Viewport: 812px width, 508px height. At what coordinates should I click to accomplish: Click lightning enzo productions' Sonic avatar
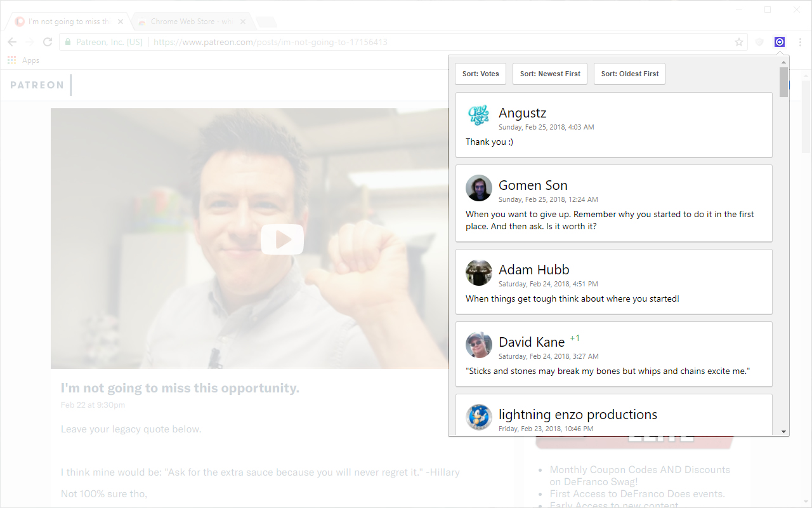(479, 417)
